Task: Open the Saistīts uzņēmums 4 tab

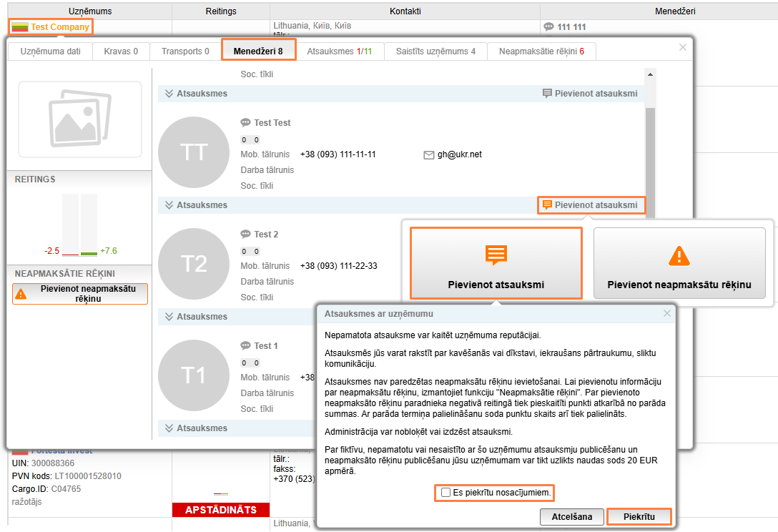Action: click(435, 51)
